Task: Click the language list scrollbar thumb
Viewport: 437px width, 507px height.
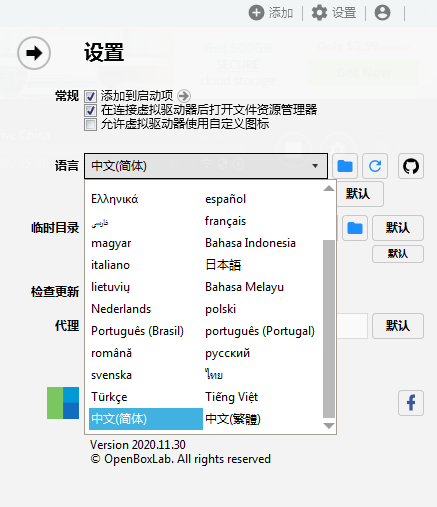Action: coord(329,329)
